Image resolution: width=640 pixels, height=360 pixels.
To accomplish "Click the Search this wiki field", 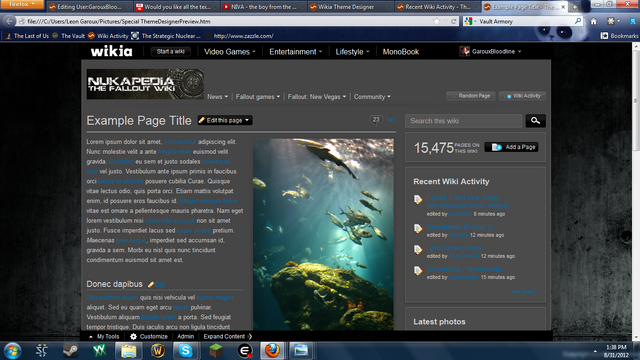I will tap(463, 121).
